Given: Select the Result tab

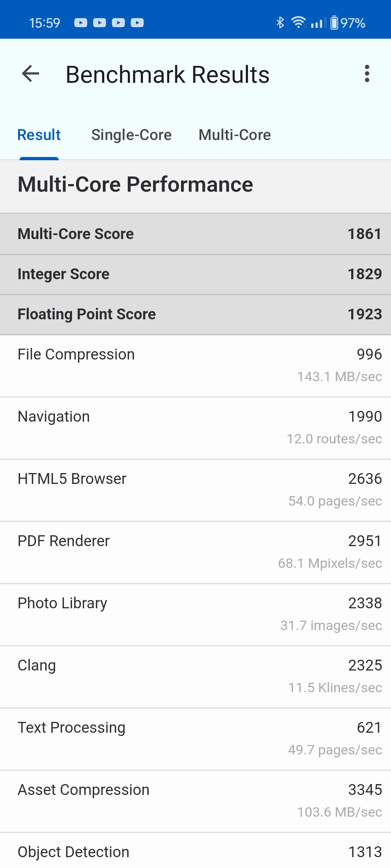Looking at the screenshot, I should [39, 135].
